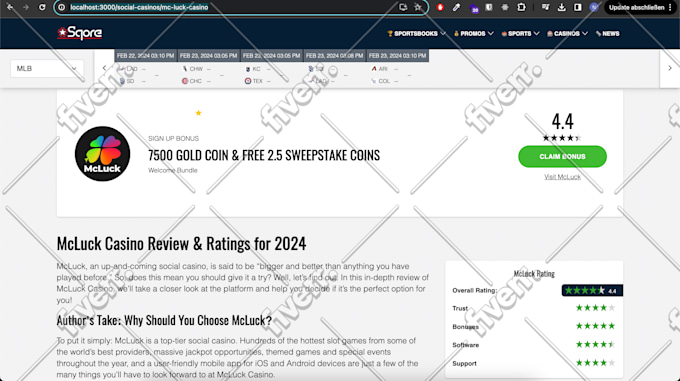This screenshot has height=381, width=680.
Task: Click the Overall Rating 4.4 badge
Action: [x=592, y=291]
